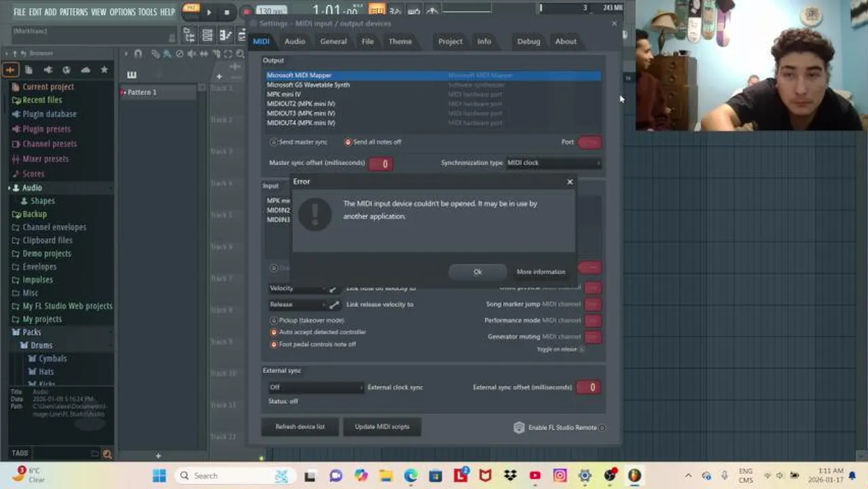The image size is (868, 489).
Task: Toggle the 'Toggle on release' option
Action: pyautogui.click(x=582, y=349)
